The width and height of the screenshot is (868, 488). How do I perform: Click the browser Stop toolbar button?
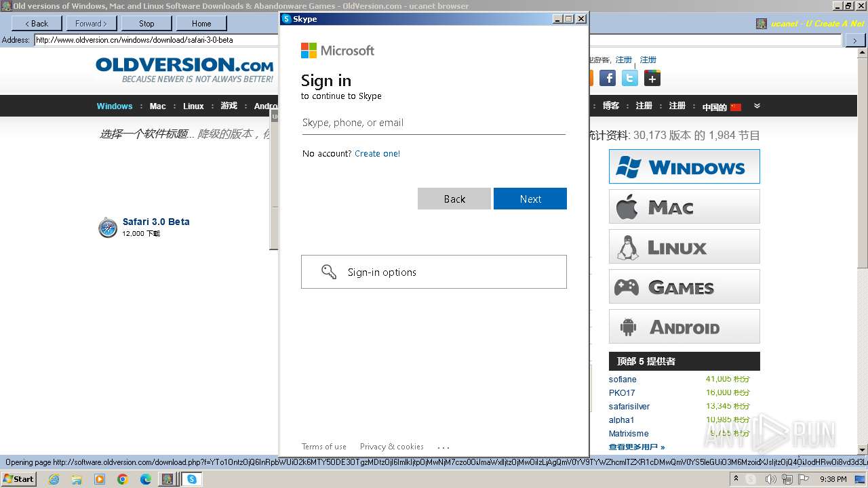pyautogui.click(x=146, y=23)
